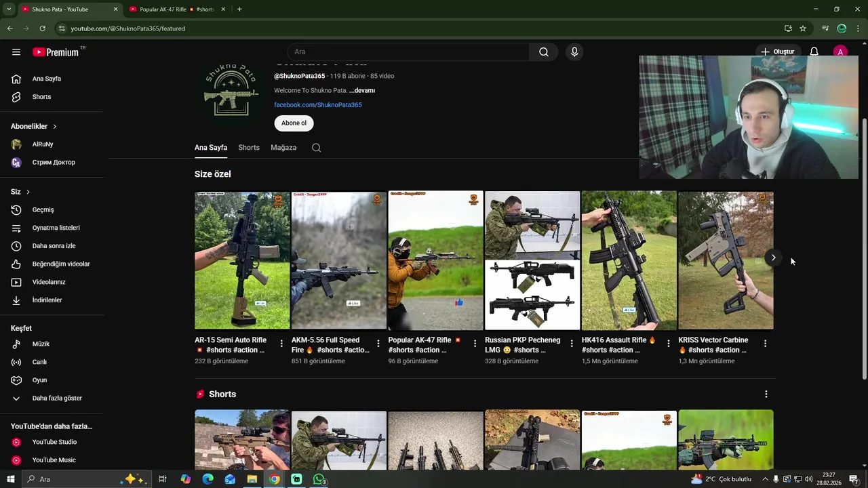Close the Shukno Pata browser tab
This screenshot has width=868, height=488.
[115, 9]
